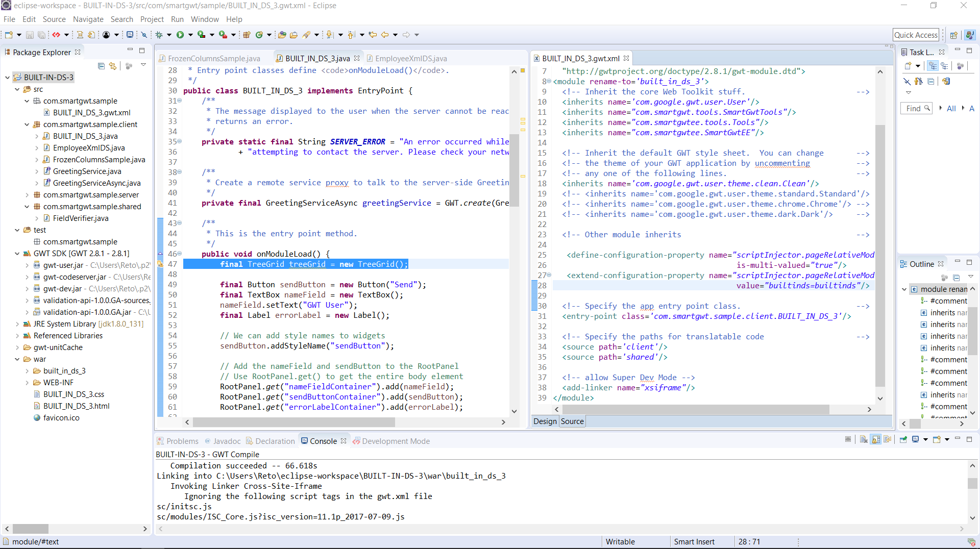Expand the JRE System Library node
This screenshot has height=549, width=980.
[17, 324]
